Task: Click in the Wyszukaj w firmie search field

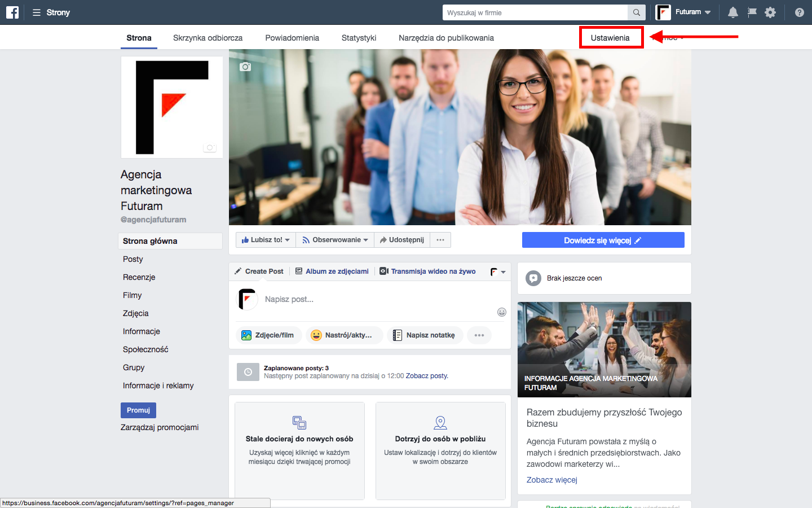Action: click(535, 12)
